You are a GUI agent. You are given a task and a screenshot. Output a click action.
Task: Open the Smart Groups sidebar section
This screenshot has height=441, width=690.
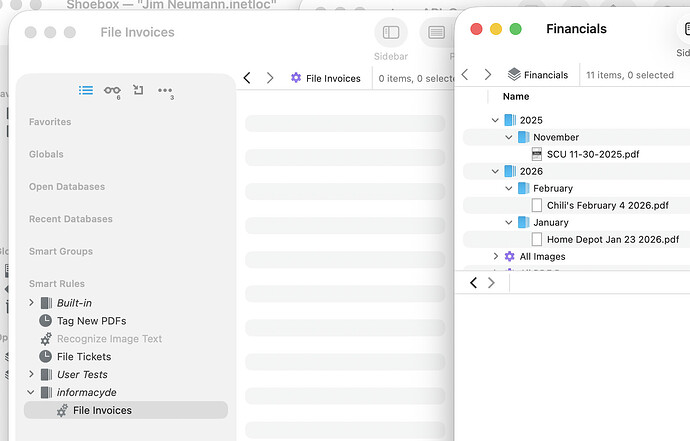click(61, 251)
